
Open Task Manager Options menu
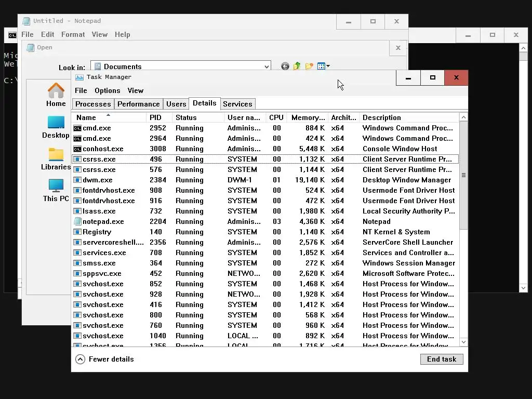click(107, 90)
